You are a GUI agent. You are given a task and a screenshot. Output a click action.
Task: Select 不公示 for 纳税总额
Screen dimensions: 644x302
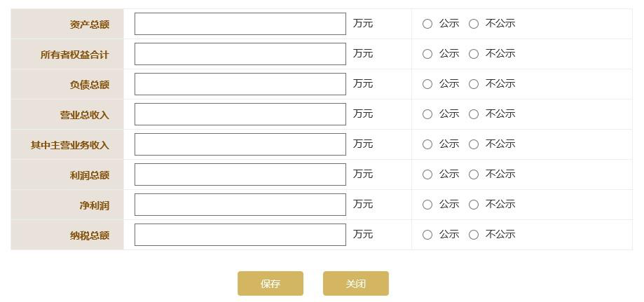[474, 235]
